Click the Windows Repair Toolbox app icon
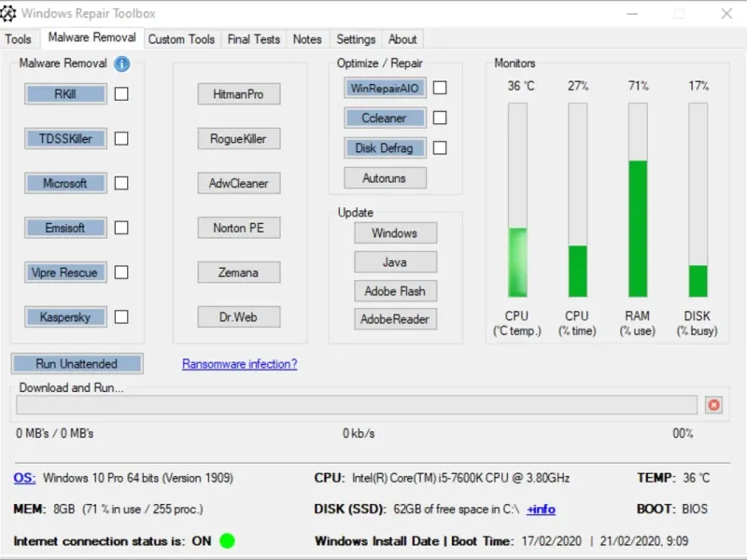 [x=8, y=13]
